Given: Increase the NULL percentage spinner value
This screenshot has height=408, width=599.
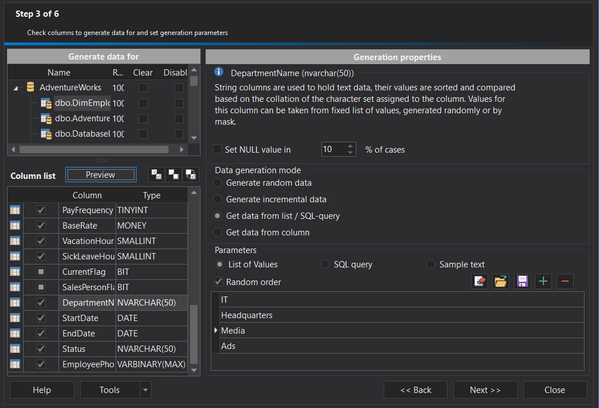Looking at the screenshot, I should (x=350, y=146).
